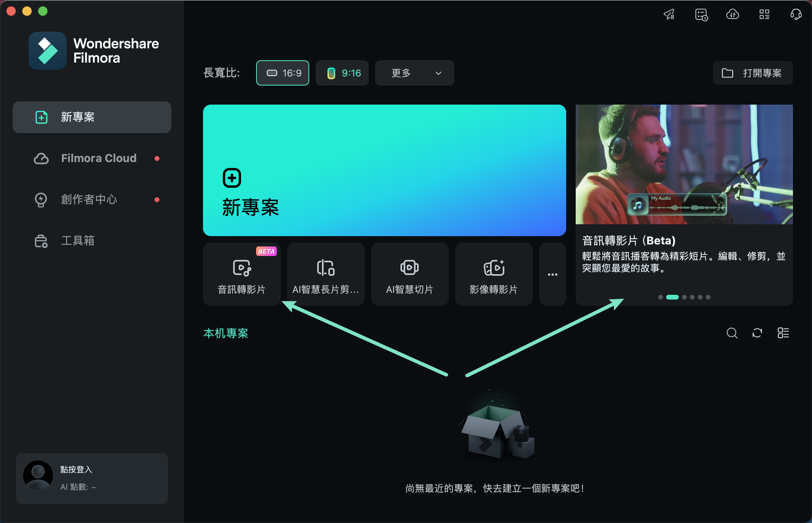
Task: Click the 新專案 plus icon
Action: pyautogui.click(x=231, y=178)
